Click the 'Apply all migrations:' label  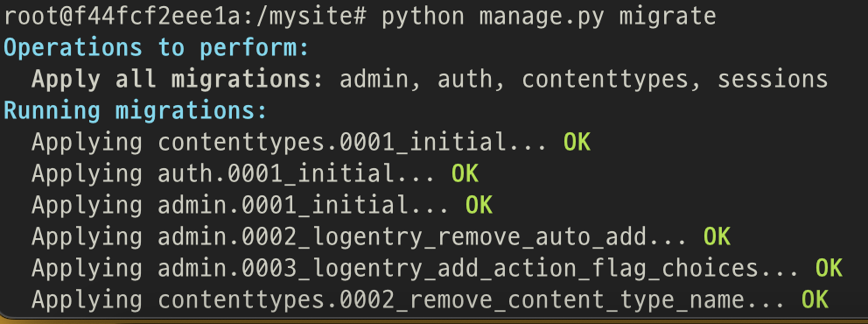click(178, 79)
